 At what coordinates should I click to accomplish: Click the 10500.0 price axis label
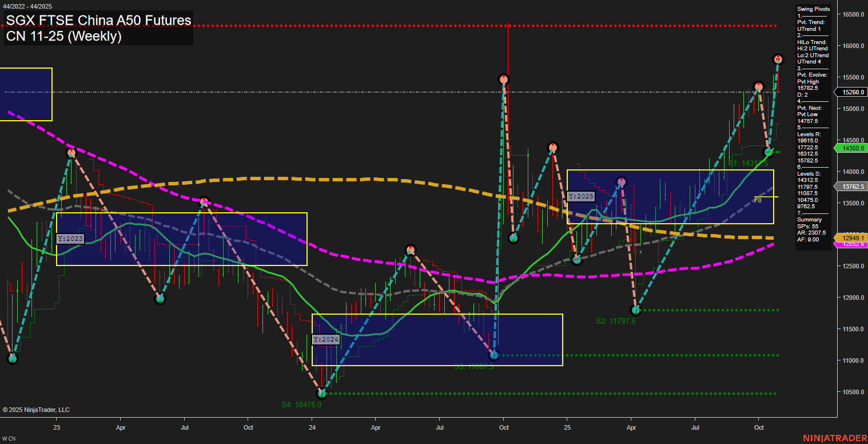[853, 392]
